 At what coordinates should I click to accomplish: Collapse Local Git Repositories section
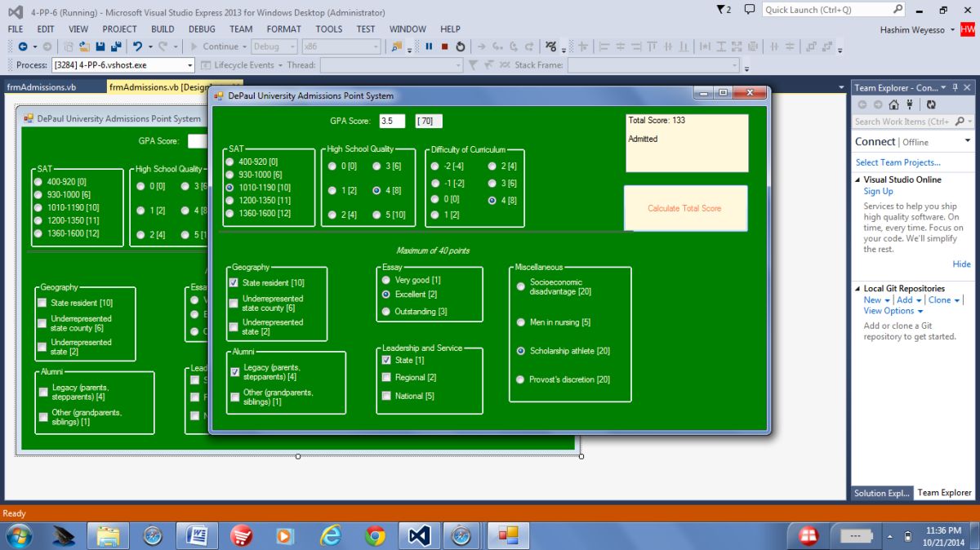[857, 289]
